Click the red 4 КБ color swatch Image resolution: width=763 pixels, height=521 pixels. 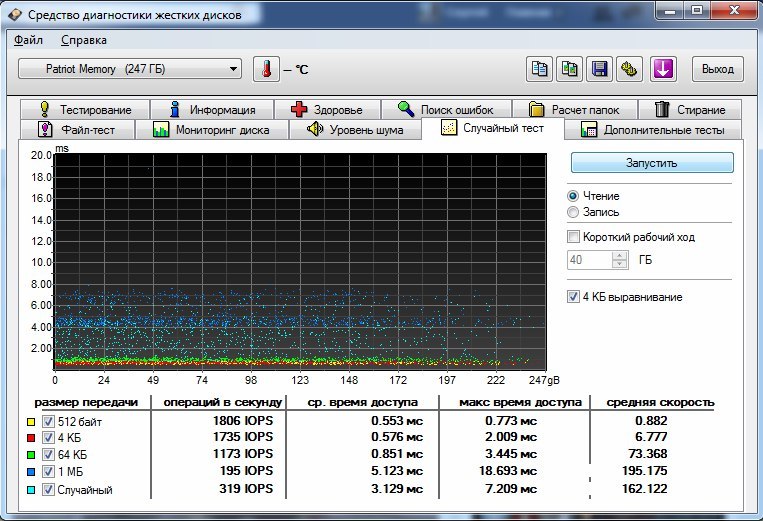coord(30,439)
